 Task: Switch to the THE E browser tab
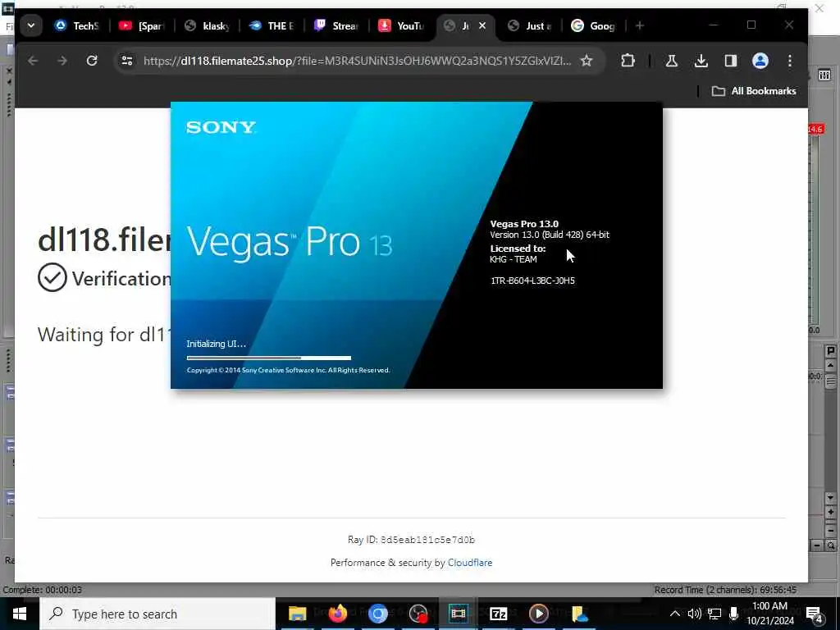click(x=272, y=25)
